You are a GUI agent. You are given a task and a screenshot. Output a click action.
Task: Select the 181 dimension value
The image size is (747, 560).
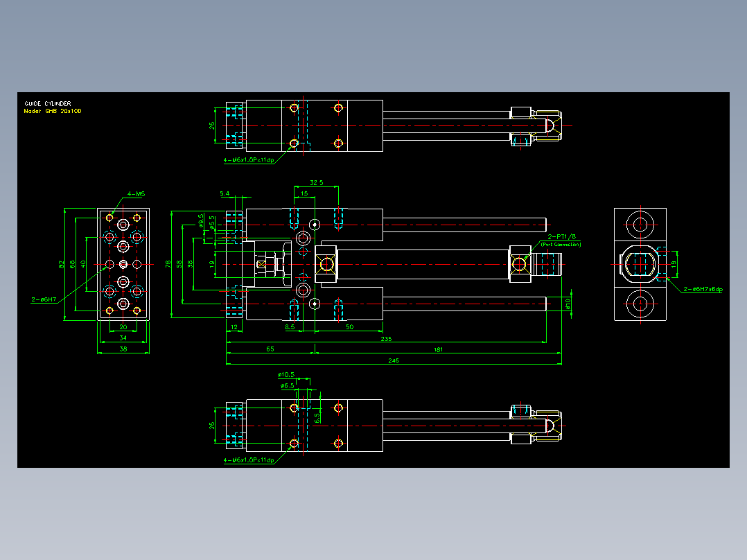point(438,349)
